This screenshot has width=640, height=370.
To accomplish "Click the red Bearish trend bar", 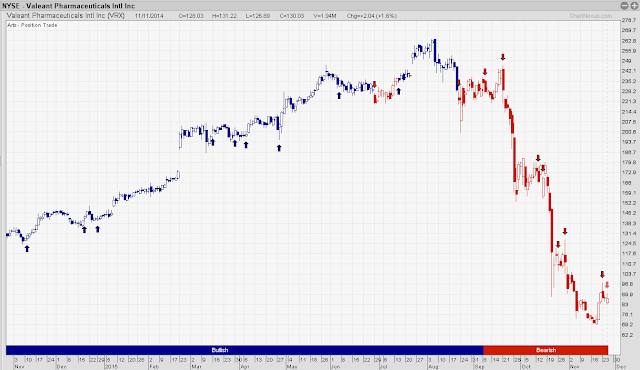I will coord(546,350).
